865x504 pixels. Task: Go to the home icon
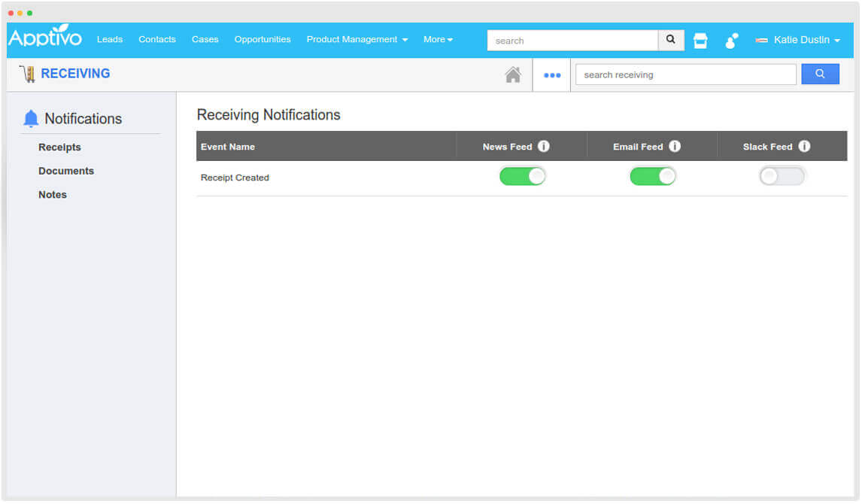[513, 74]
